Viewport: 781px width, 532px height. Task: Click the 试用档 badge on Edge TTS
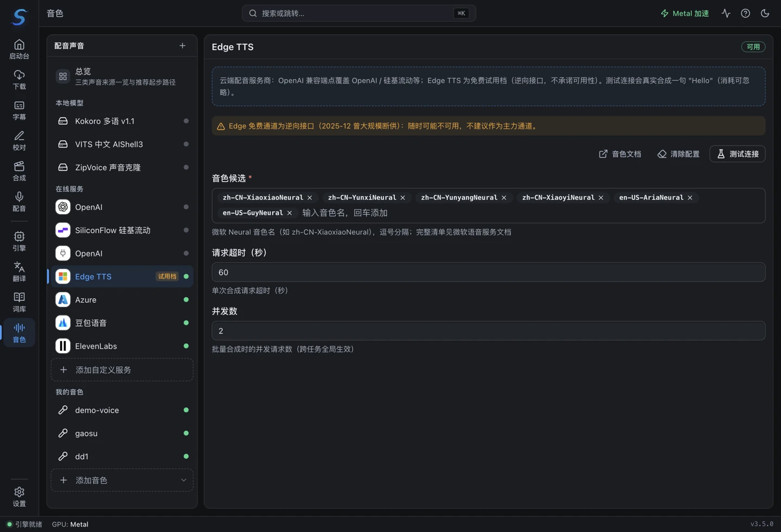pyautogui.click(x=167, y=277)
